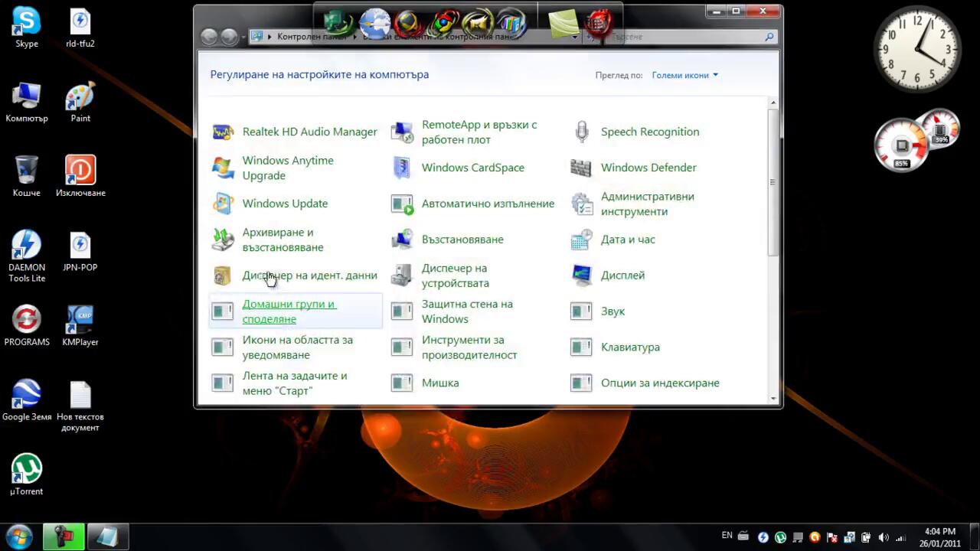Open the Дата и час calendar icon
The width and height of the screenshot is (980, 551).
581,240
